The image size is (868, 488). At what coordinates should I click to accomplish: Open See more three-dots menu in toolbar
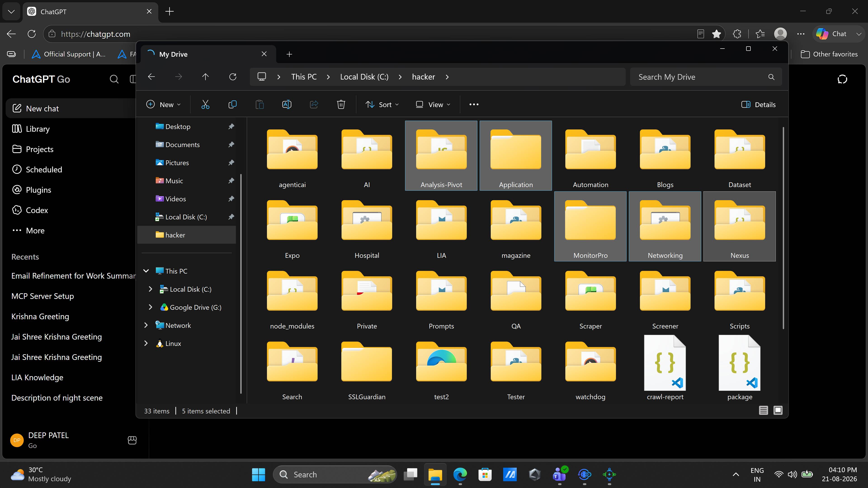coord(474,104)
